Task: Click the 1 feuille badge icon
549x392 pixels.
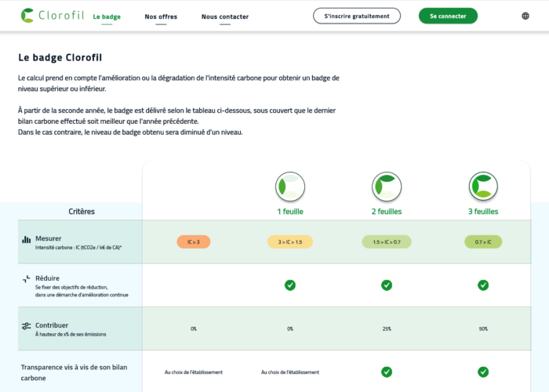Action: pos(290,187)
